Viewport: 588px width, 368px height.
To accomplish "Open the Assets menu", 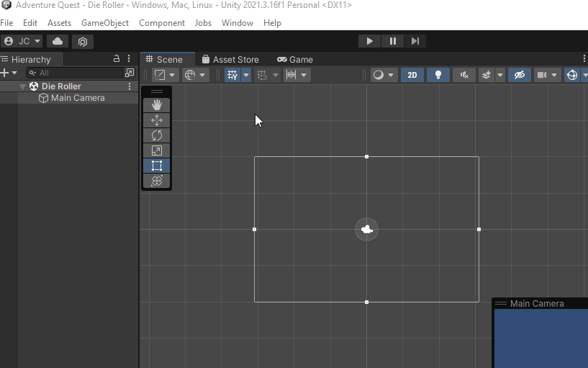I will (x=59, y=23).
